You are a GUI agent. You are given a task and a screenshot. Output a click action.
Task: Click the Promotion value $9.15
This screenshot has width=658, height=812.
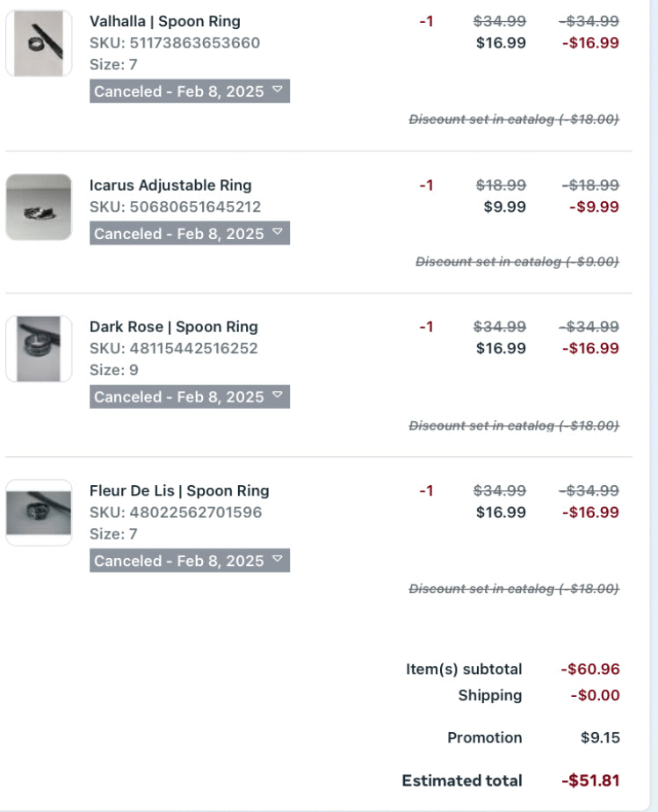click(x=600, y=738)
